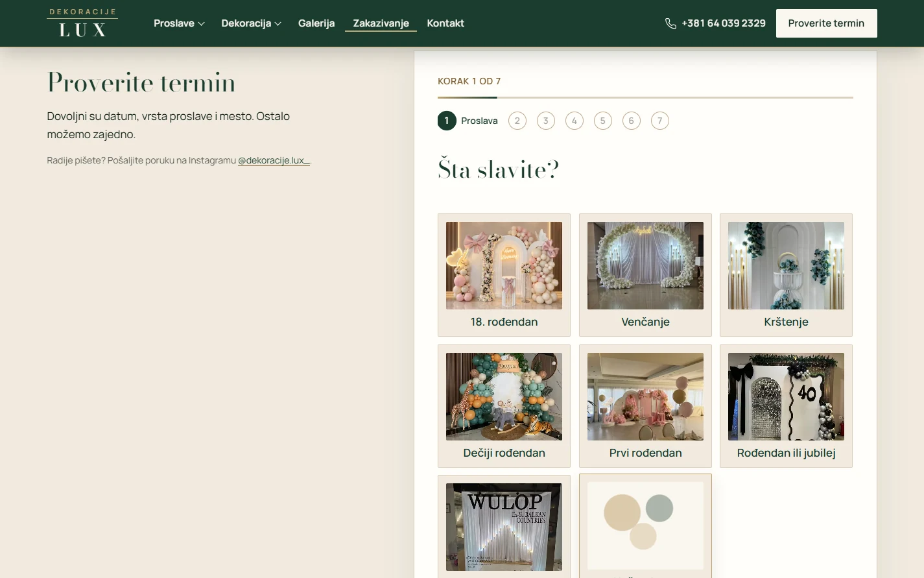Open the Kontakt page

click(445, 23)
